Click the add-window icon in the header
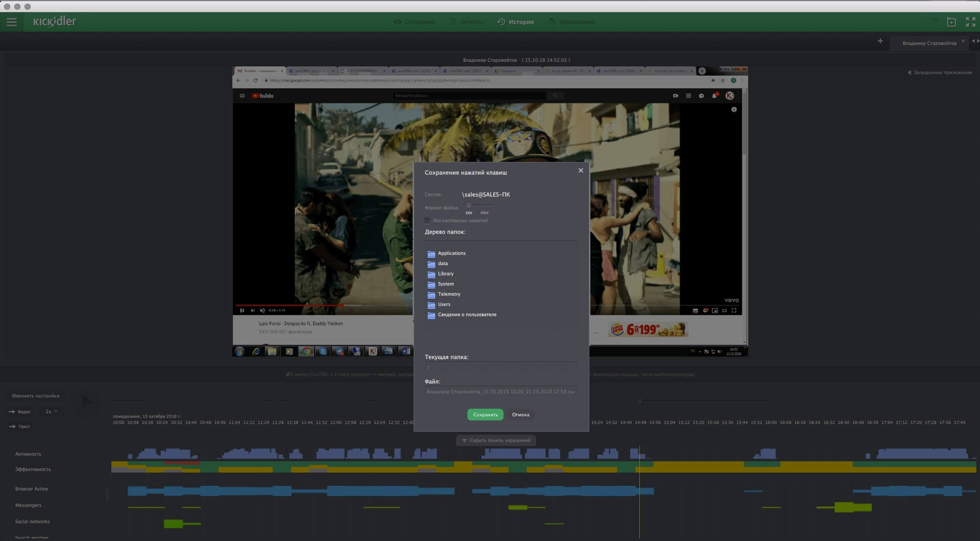 pyautogui.click(x=951, y=22)
